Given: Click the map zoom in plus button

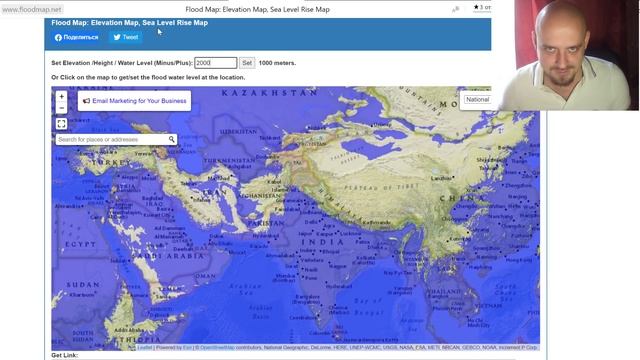Looking at the screenshot, I should click(61, 96).
